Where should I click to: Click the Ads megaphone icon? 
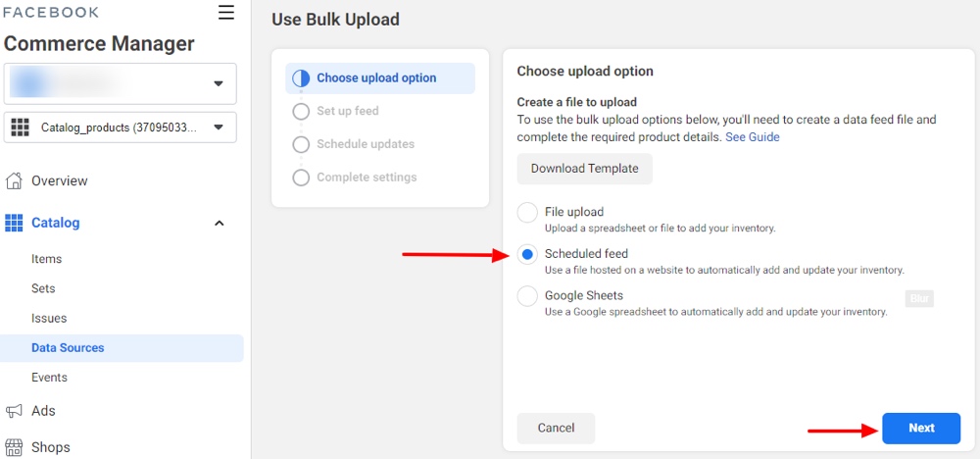[x=13, y=411]
